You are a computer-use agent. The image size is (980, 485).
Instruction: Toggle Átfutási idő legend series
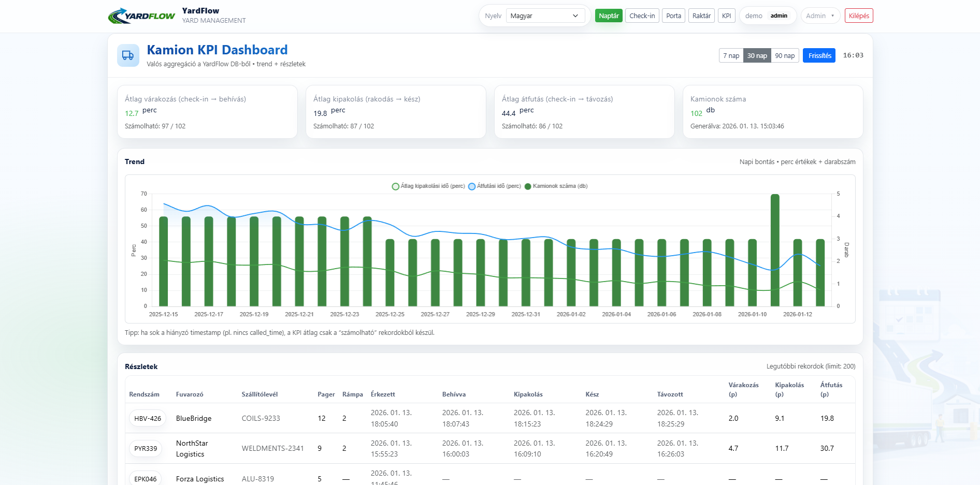click(495, 186)
